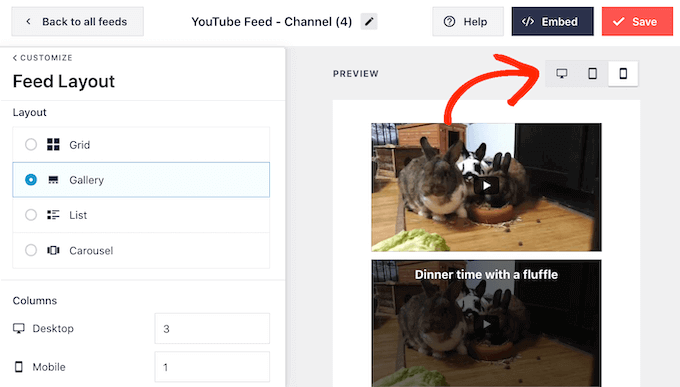
Task: Click the Mobile columns input field
Action: click(212, 367)
